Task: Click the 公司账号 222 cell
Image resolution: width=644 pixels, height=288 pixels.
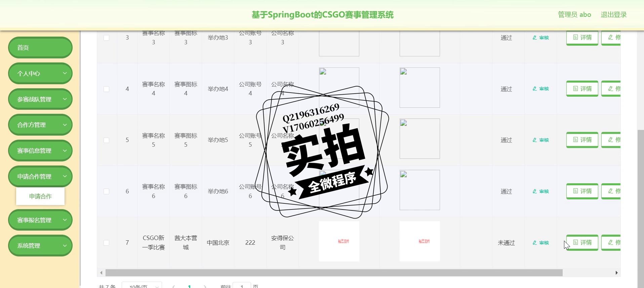Action: [x=250, y=243]
